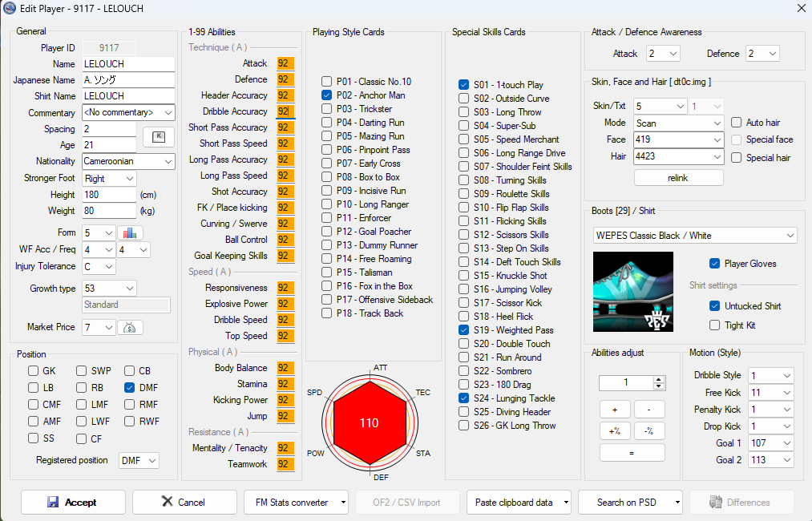This screenshot has height=521, width=812.
Task: Click the red hexagon ability radar chart
Action: tap(370, 422)
